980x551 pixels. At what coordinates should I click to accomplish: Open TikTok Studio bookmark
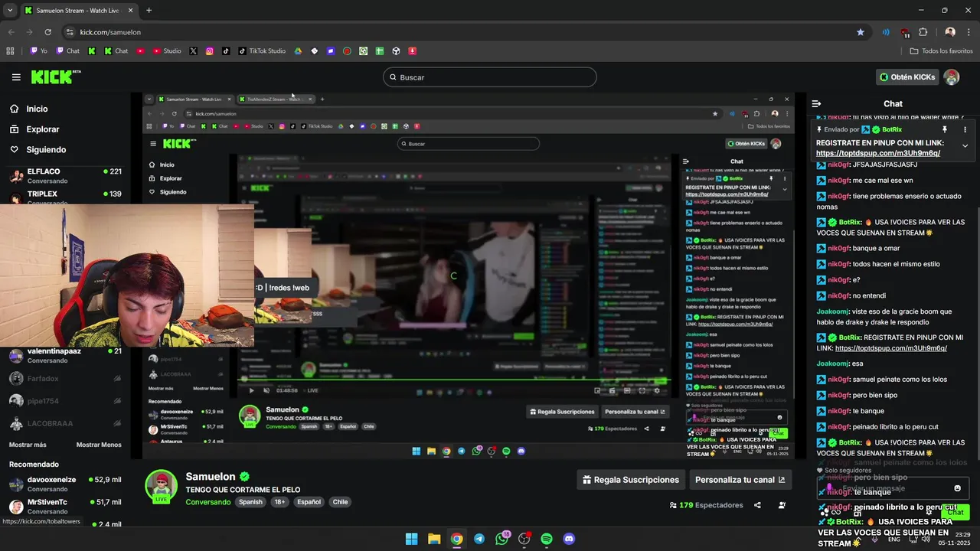pos(262,51)
